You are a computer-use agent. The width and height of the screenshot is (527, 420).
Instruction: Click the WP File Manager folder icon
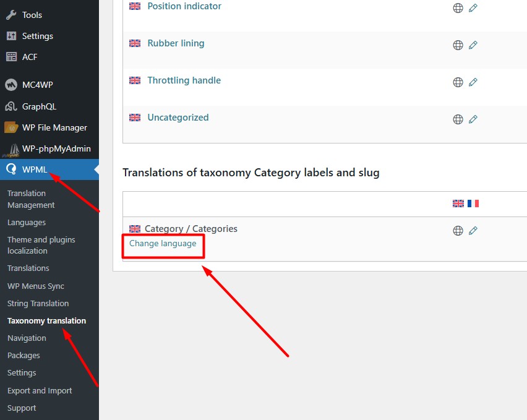click(x=11, y=127)
